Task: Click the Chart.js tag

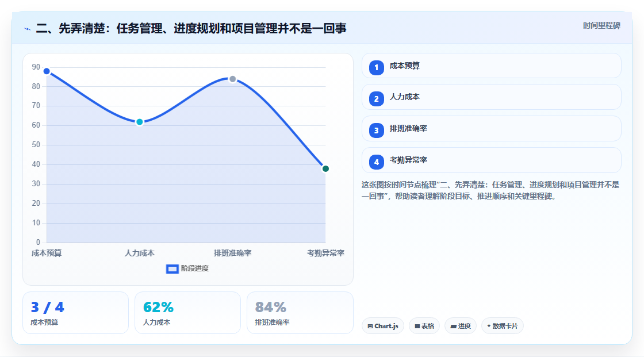Action: 383,326
